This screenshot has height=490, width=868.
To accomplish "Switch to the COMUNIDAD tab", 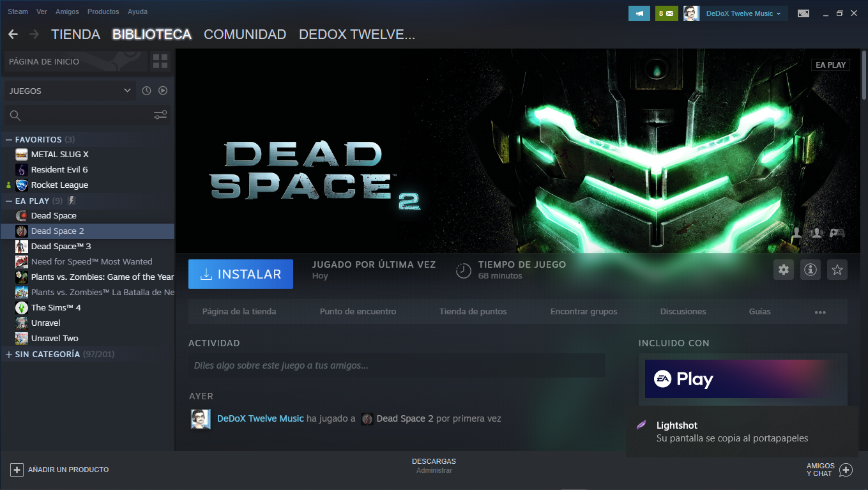I will 245,34.
